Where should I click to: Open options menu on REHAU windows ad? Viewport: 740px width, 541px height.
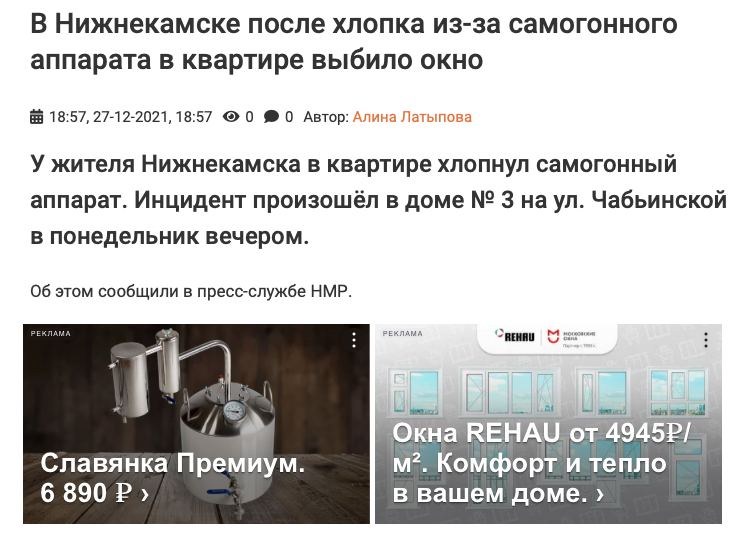coord(706,340)
